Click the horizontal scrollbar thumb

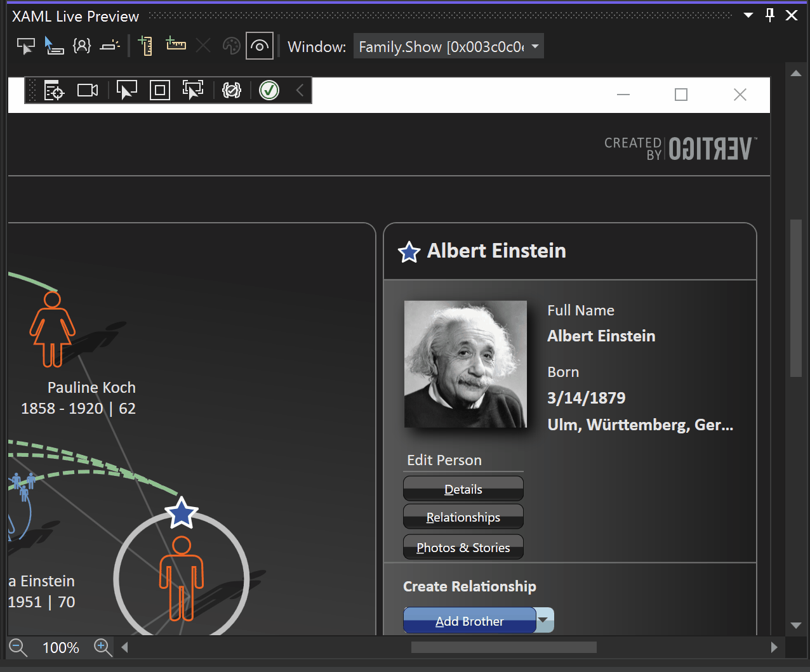504,647
